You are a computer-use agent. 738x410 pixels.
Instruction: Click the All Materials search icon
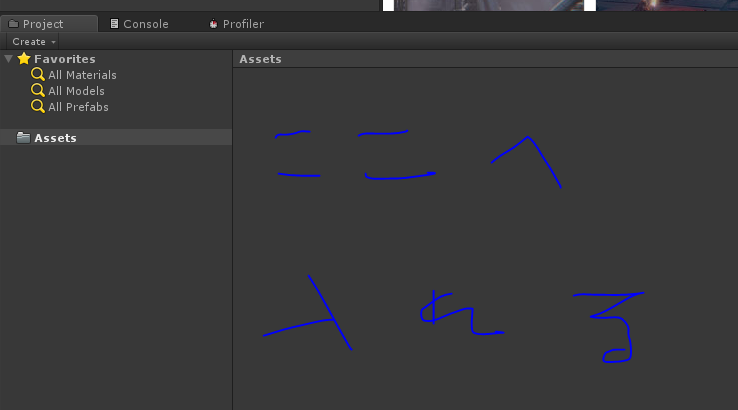click(38, 74)
